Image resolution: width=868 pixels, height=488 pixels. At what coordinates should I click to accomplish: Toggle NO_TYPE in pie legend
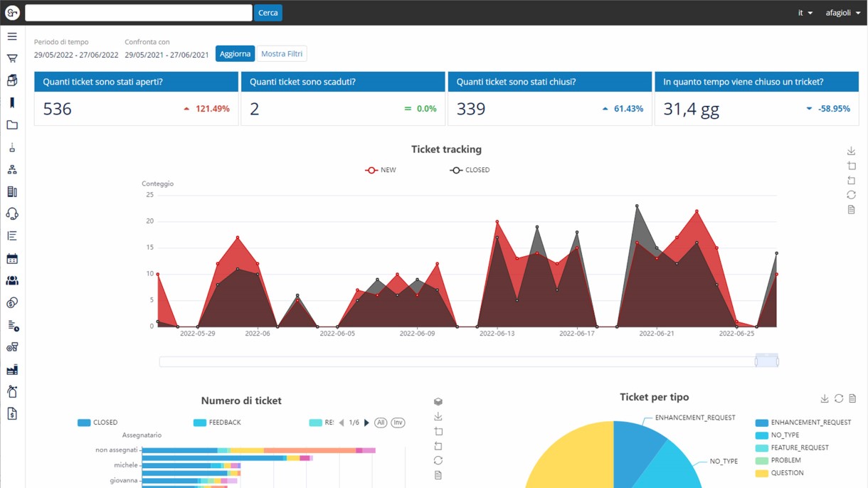(x=778, y=435)
